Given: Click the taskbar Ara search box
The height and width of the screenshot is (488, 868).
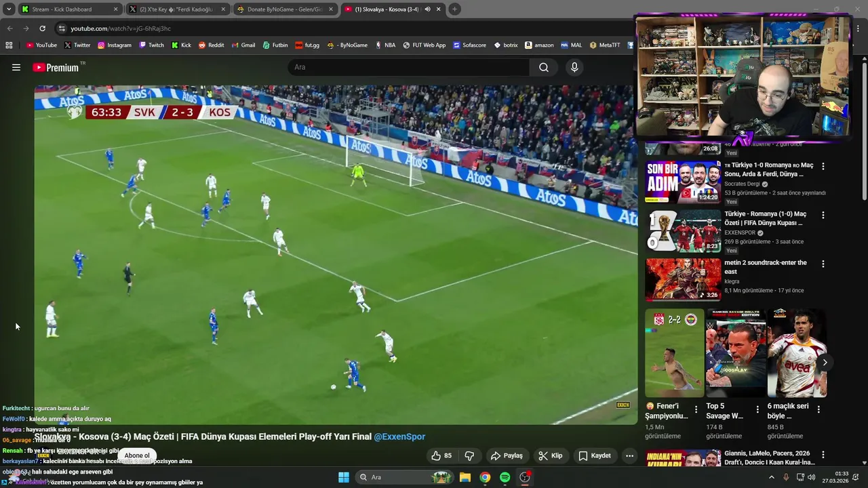Looking at the screenshot, I should point(404,477).
